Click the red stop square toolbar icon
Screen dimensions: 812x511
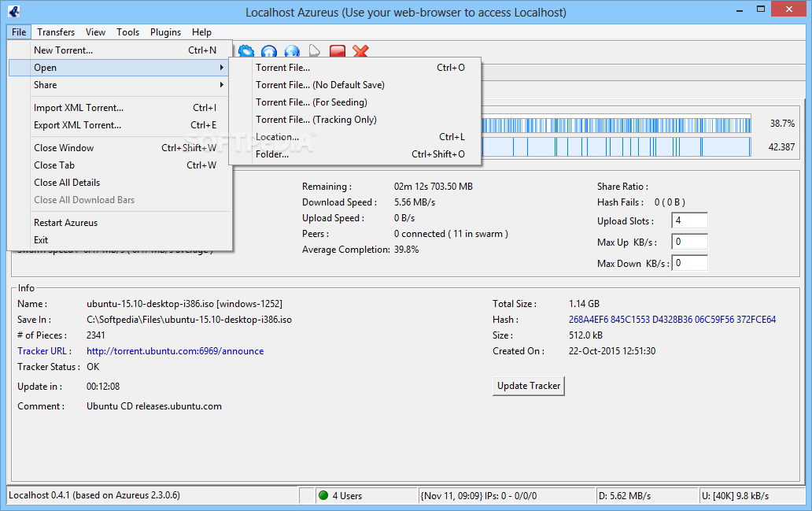(x=338, y=51)
